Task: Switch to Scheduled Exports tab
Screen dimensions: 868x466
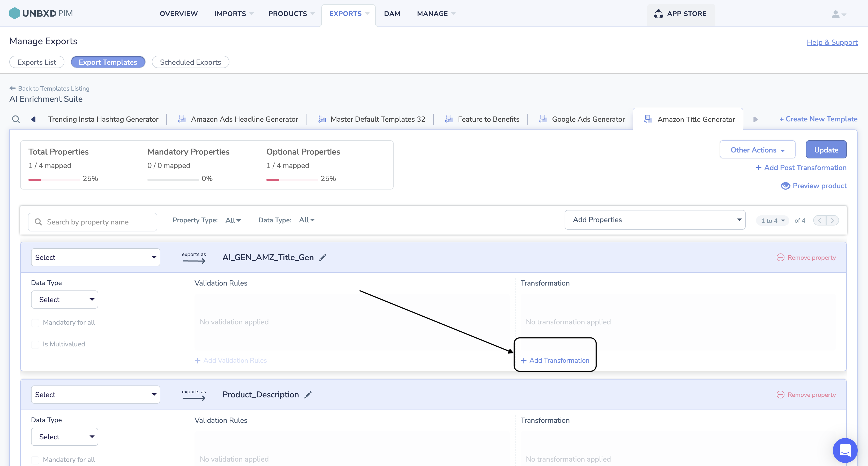Action: 190,62
